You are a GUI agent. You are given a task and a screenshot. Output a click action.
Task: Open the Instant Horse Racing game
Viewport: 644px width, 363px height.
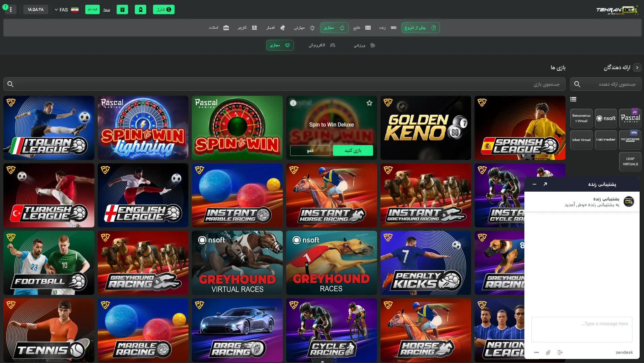coord(332,195)
